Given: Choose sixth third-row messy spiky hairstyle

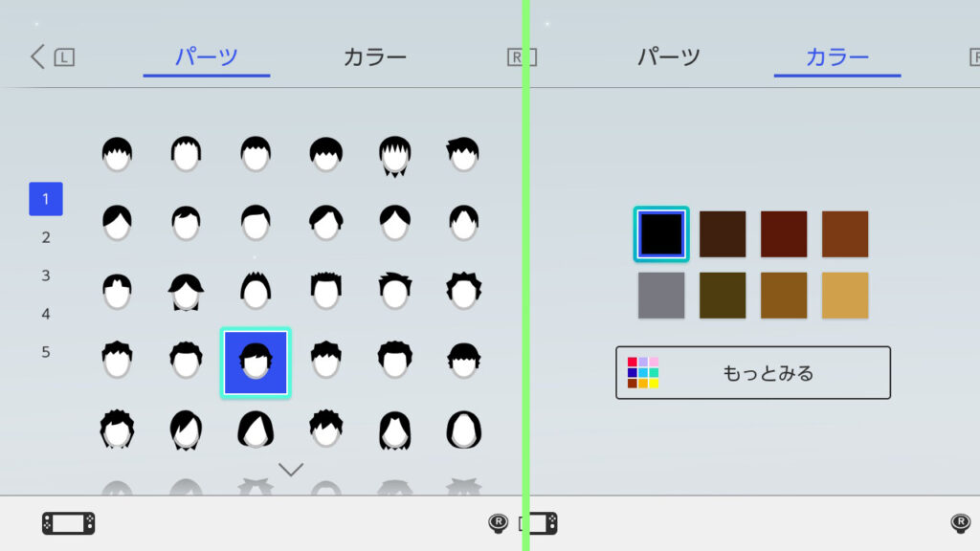Looking at the screenshot, I should (464, 291).
